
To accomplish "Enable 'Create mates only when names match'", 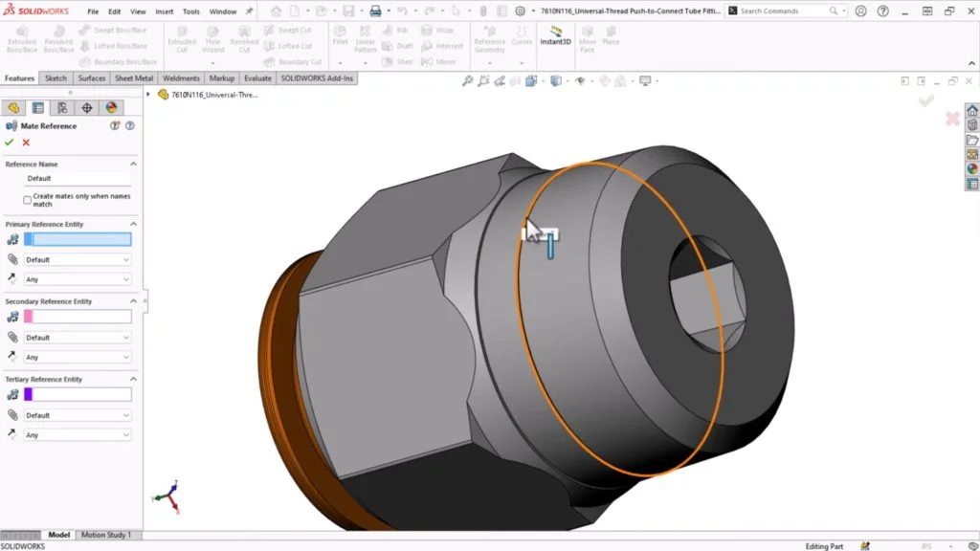I will [26, 200].
